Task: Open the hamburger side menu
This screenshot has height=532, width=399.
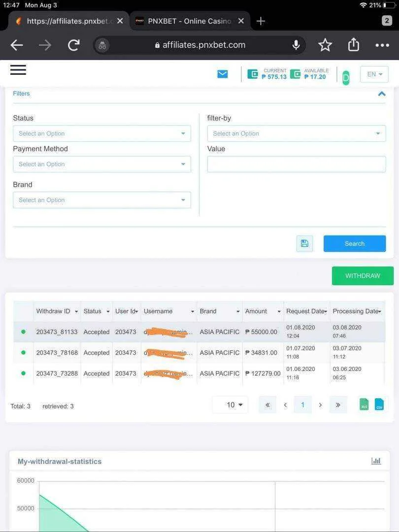Action: pyautogui.click(x=18, y=70)
